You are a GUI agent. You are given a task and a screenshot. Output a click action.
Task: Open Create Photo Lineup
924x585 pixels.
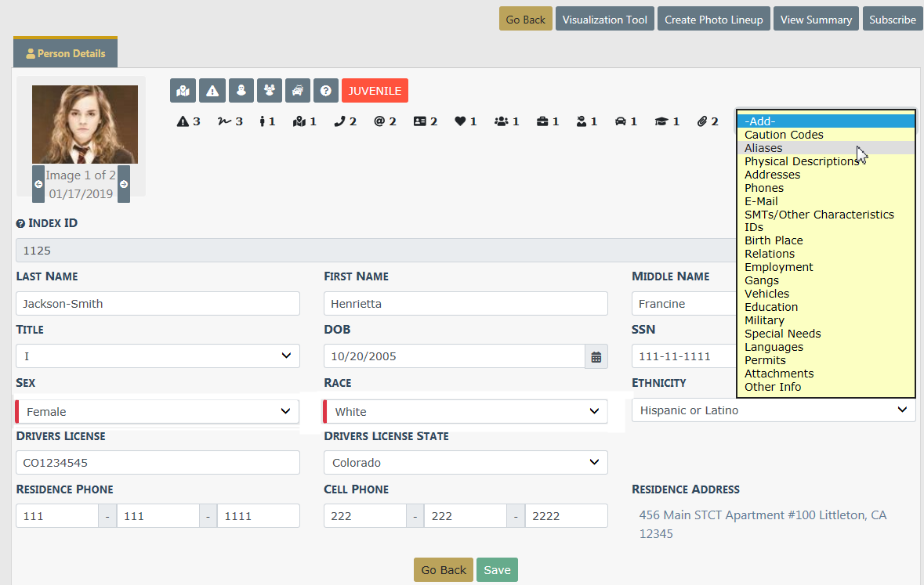(x=713, y=20)
